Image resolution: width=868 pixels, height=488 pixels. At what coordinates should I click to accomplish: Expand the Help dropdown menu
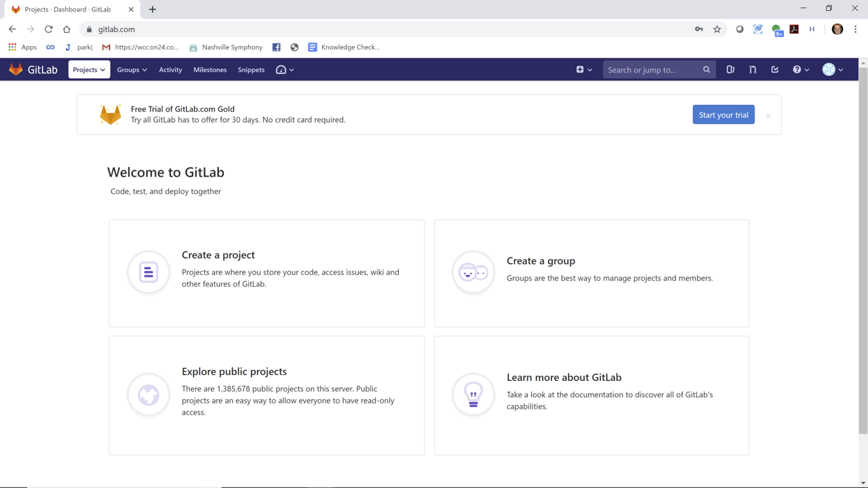click(801, 69)
